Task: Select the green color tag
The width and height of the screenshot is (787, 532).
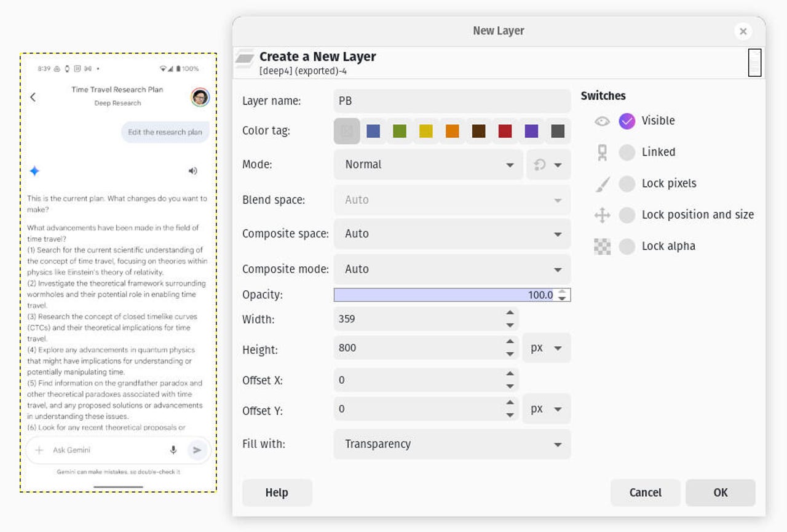Action: [400, 131]
